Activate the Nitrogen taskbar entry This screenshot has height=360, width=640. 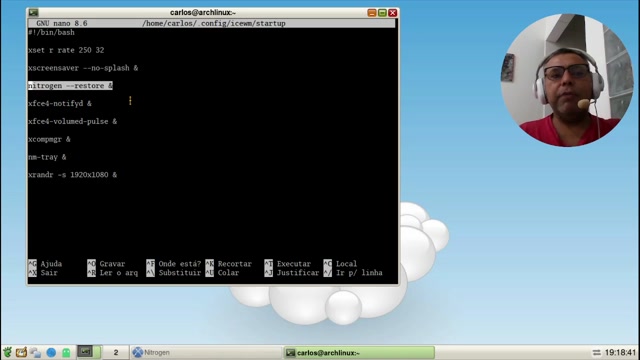tap(206, 352)
